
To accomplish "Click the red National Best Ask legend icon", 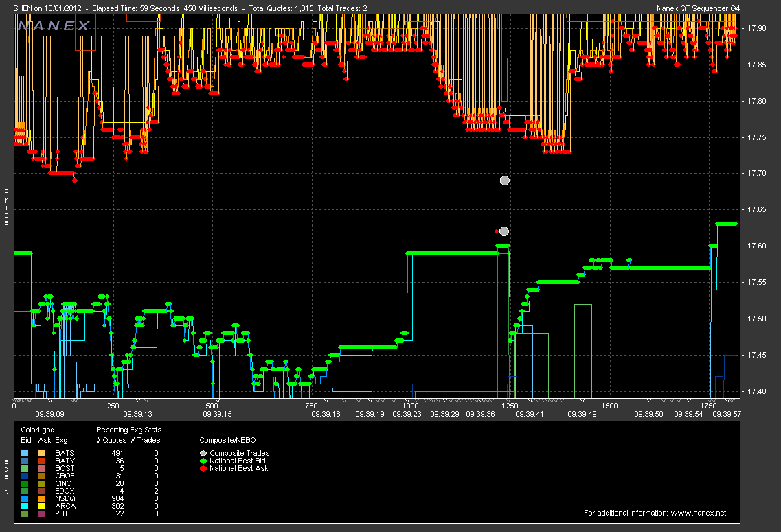I will [203, 468].
